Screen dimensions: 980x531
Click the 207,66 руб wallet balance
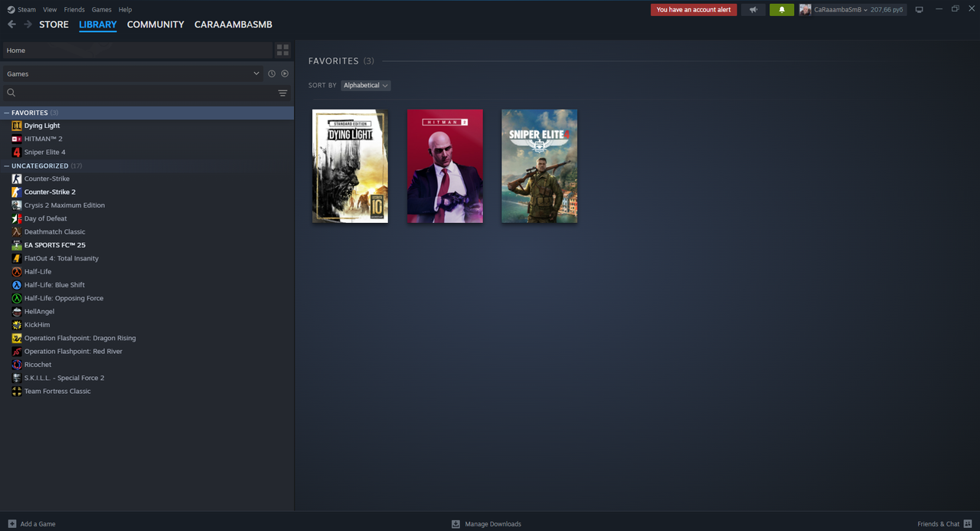pos(887,10)
